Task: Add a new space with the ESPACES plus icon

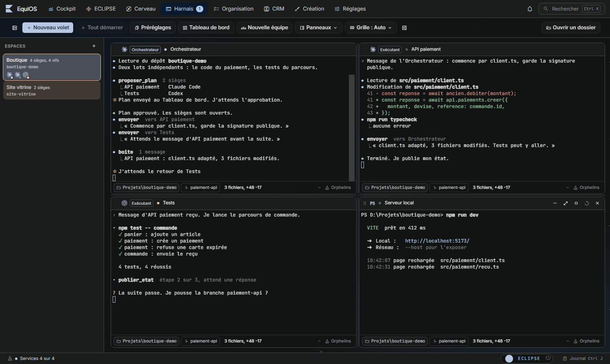Action: [94, 46]
